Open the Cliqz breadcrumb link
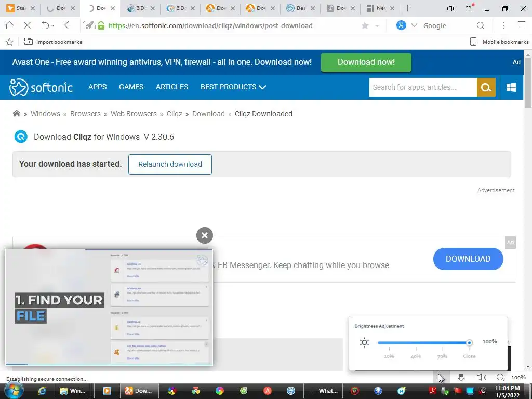Screen dimensions: 532x399 pyautogui.click(x=175, y=114)
